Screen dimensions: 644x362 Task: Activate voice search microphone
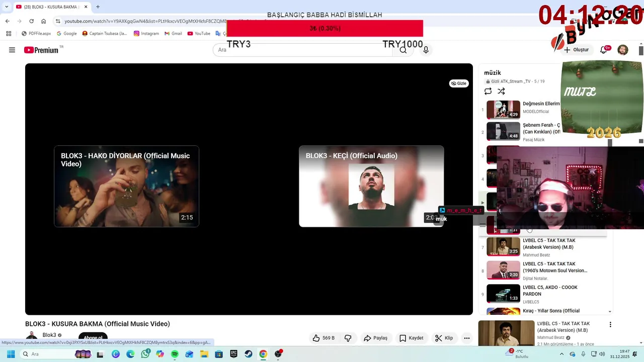[426, 50]
